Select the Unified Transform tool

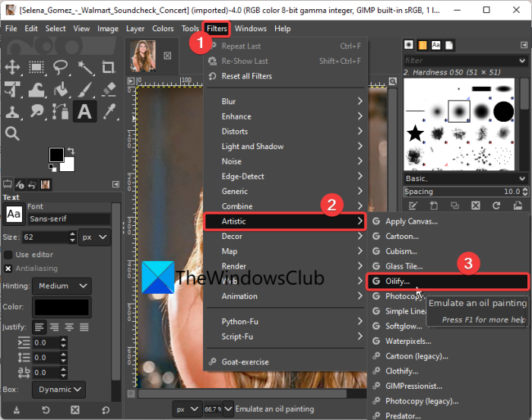(x=13, y=90)
